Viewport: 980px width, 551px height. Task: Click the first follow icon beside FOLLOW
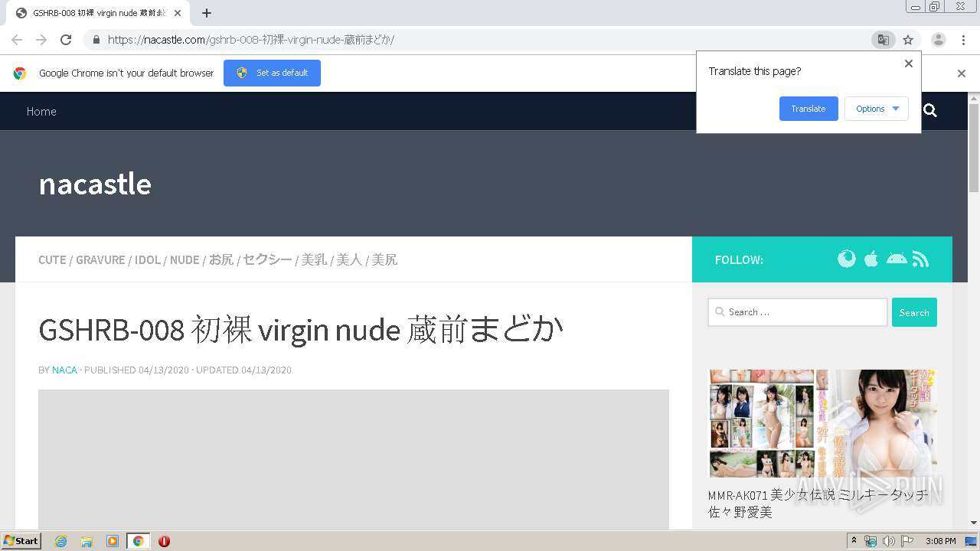pos(846,259)
